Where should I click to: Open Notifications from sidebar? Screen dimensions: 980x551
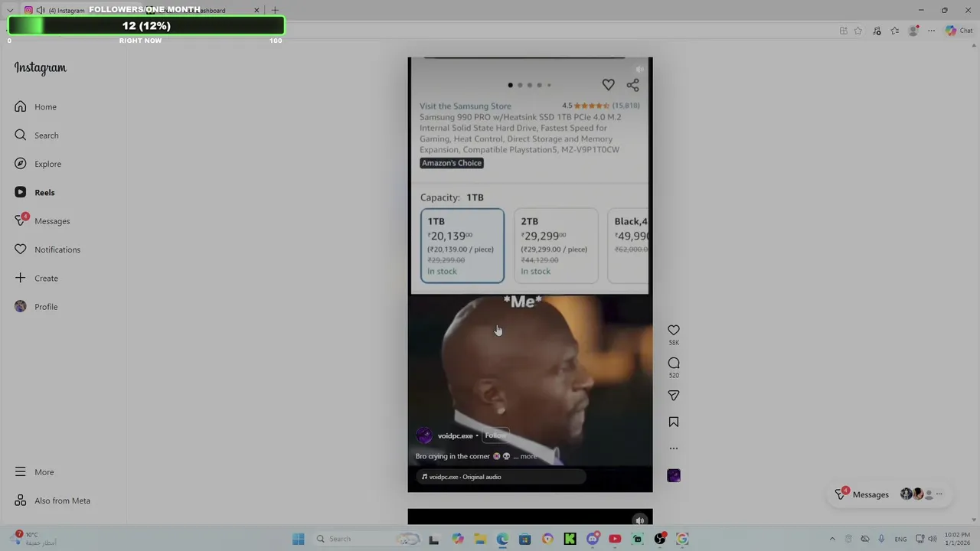47,249
